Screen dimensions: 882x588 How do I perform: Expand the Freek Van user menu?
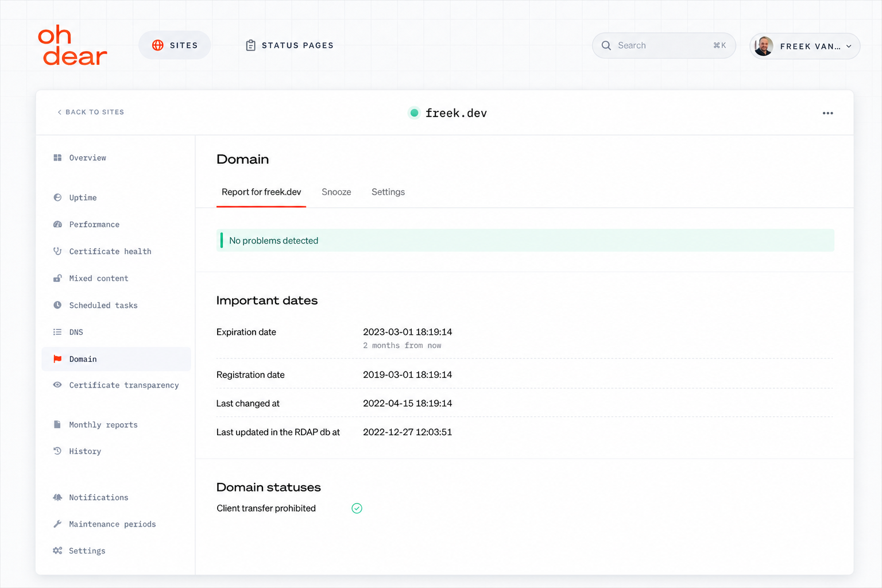click(804, 46)
